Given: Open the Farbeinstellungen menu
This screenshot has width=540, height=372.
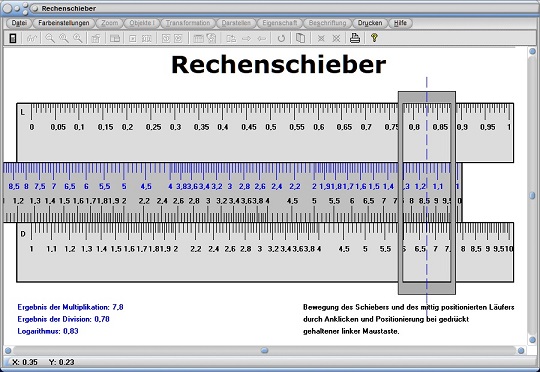Looking at the screenshot, I should click(64, 23).
